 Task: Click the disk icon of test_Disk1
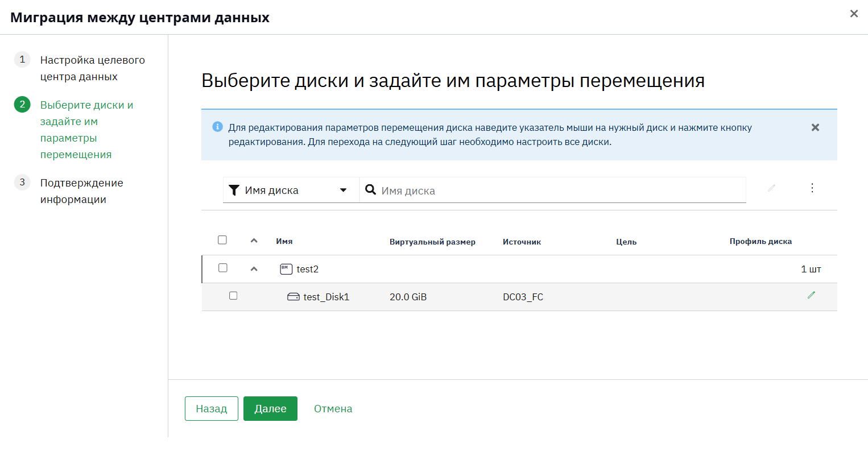294,297
